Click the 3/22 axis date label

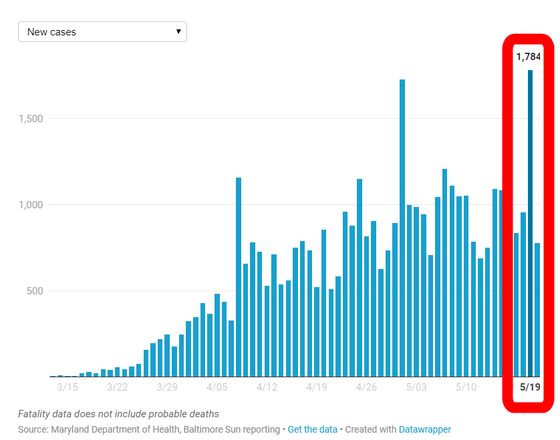click(117, 387)
